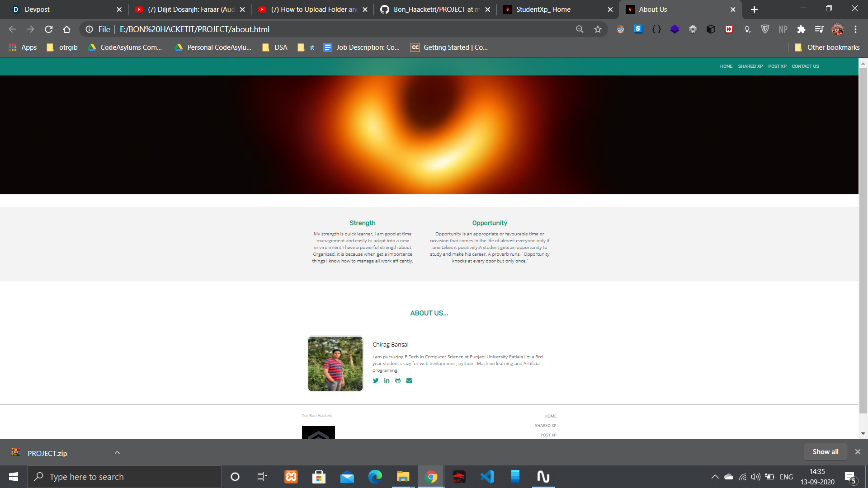Click the page vertical scrollbar thumb
868x488 pixels.
(863, 239)
